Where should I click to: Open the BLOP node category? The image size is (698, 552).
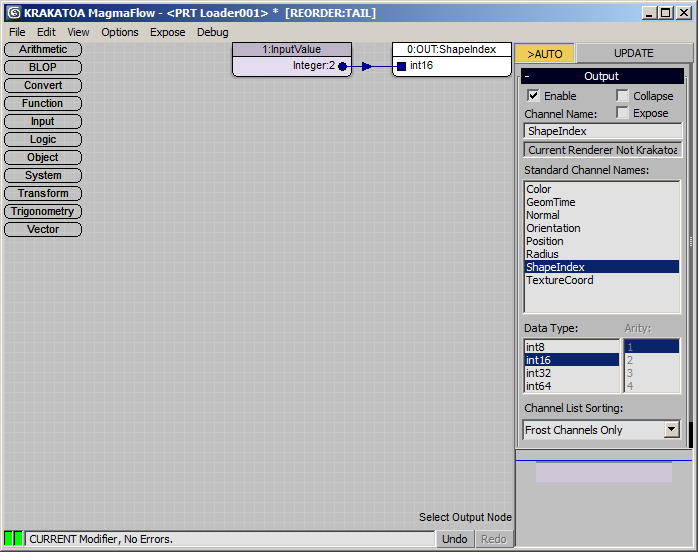[x=43, y=67]
